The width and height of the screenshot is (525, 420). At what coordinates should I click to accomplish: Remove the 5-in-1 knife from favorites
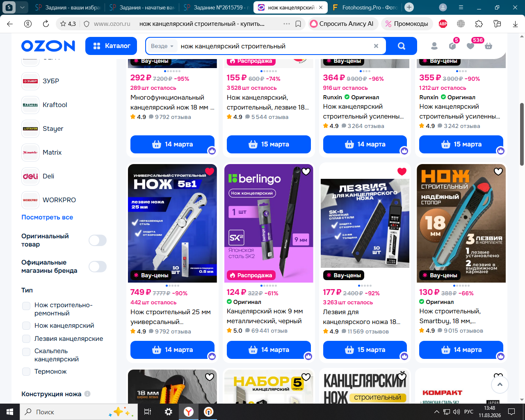(x=210, y=171)
